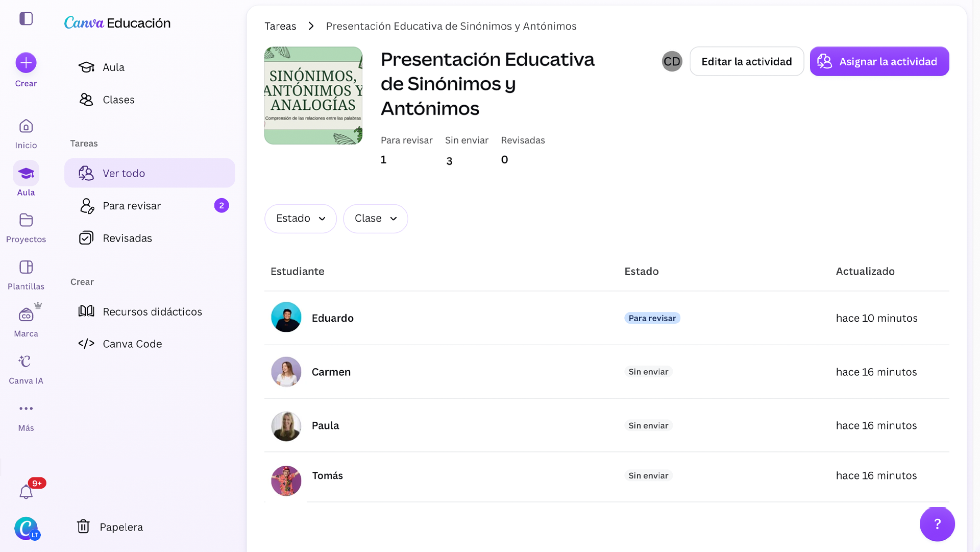Open Tomás's student row
This screenshot has width=980, height=552.
[x=606, y=476]
